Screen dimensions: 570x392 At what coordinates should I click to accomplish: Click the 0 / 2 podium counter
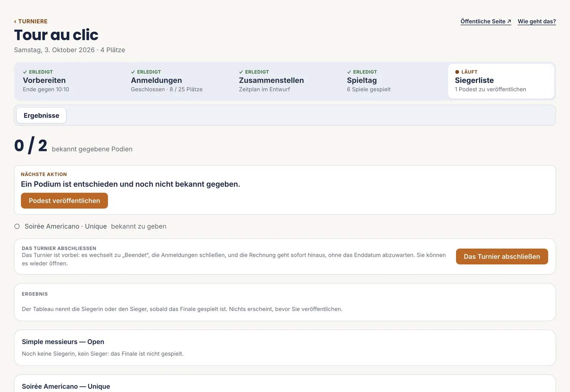[x=31, y=145]
